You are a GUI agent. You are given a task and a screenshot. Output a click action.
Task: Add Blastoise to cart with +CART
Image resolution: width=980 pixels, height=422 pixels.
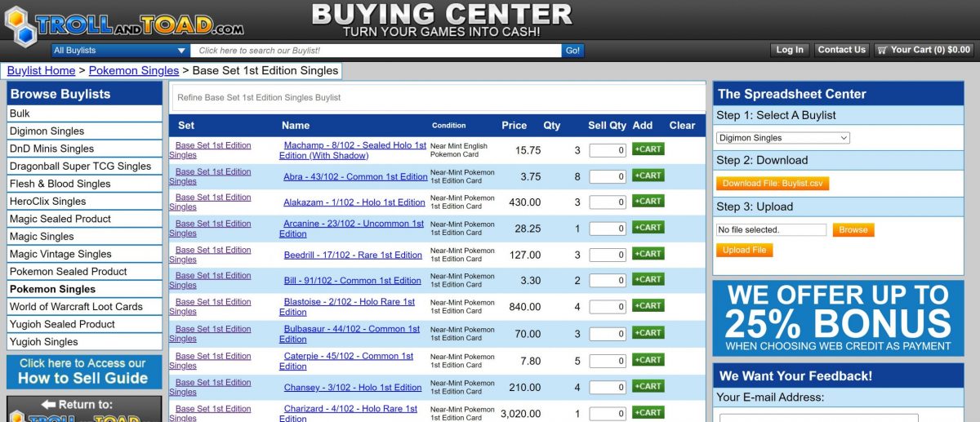click(x=648, y=306)
